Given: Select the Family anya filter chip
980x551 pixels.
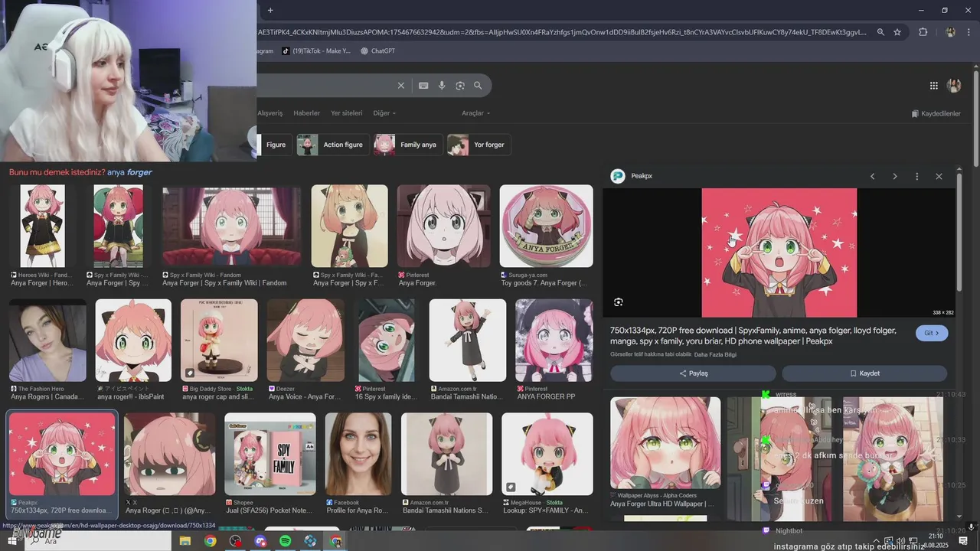Looking at the screenshot, I should click(407, 145).
